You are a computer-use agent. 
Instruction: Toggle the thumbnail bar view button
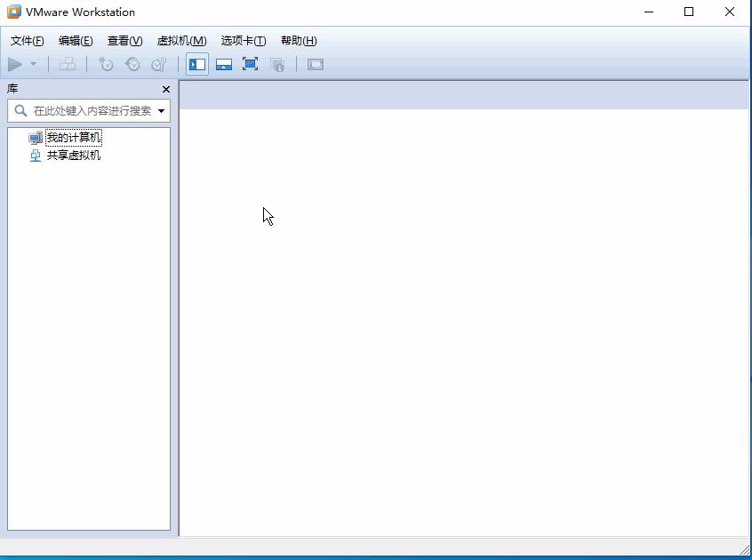(224, 64)
